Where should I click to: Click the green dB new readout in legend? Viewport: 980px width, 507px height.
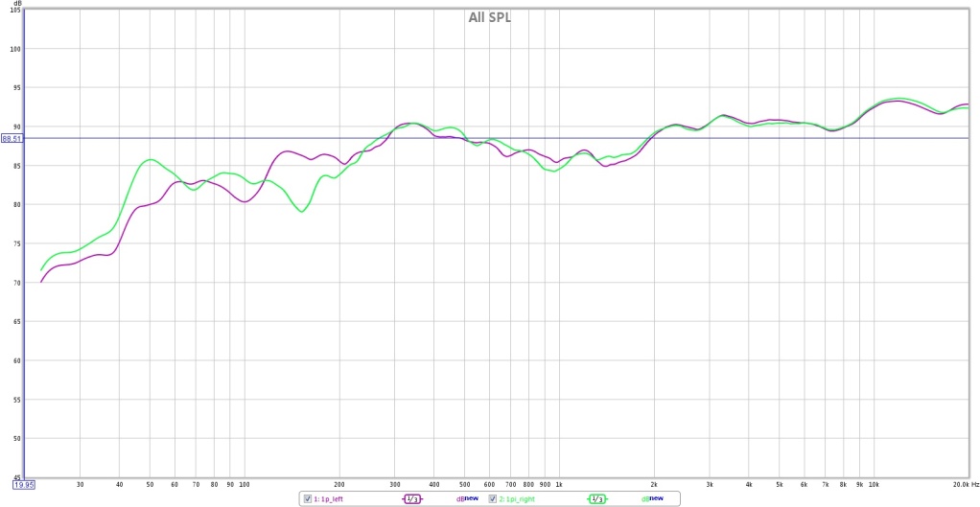point(651,499)
